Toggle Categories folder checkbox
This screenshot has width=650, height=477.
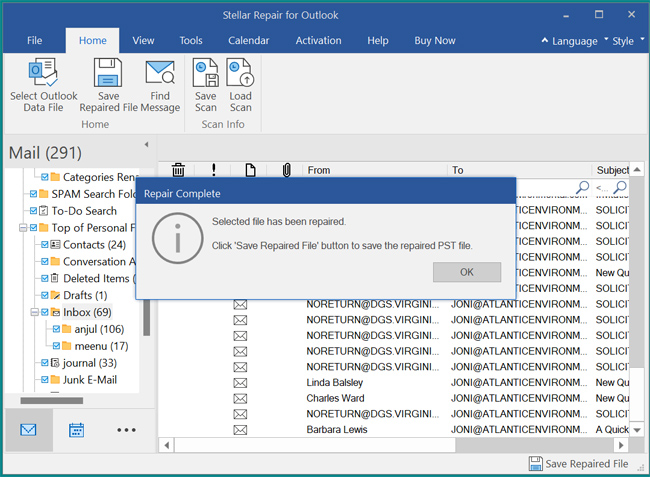(x=45, y=177)
